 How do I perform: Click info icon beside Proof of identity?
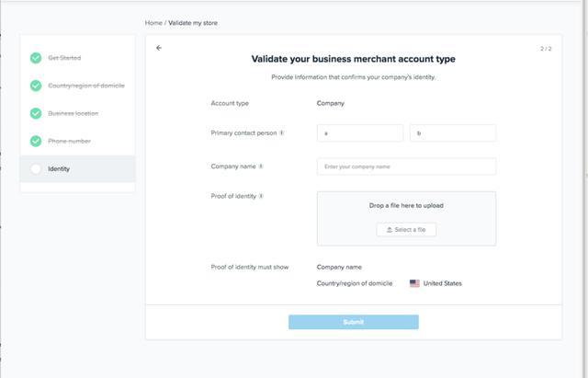pos(262,196)
